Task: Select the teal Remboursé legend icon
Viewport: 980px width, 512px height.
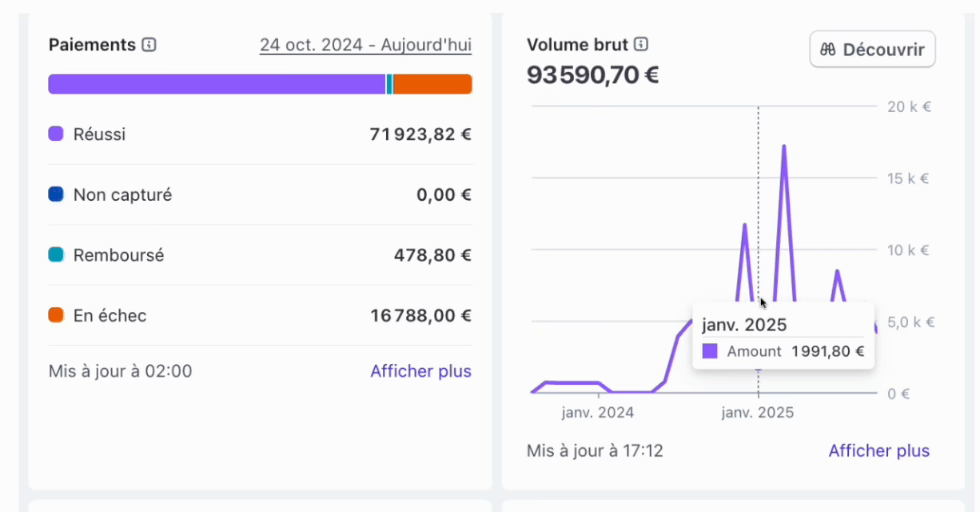Action: point(56,254)
